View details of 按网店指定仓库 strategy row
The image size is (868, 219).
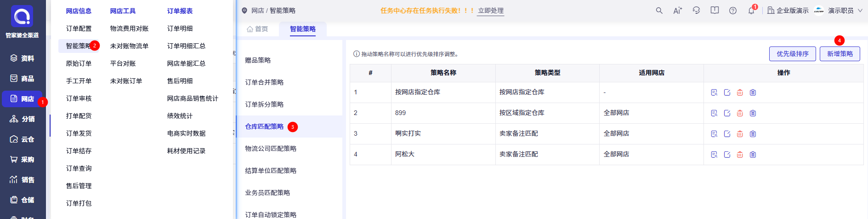(714, 92)
